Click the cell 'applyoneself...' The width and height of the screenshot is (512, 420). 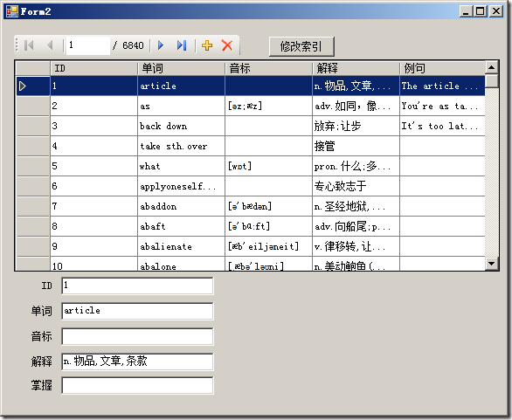[181, 186]
